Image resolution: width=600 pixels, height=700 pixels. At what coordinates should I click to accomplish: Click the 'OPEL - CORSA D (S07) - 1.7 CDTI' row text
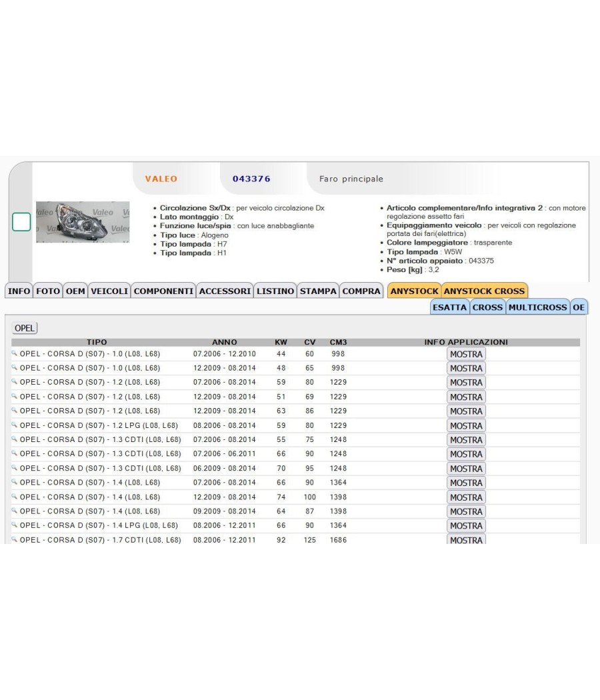(101, 540)
